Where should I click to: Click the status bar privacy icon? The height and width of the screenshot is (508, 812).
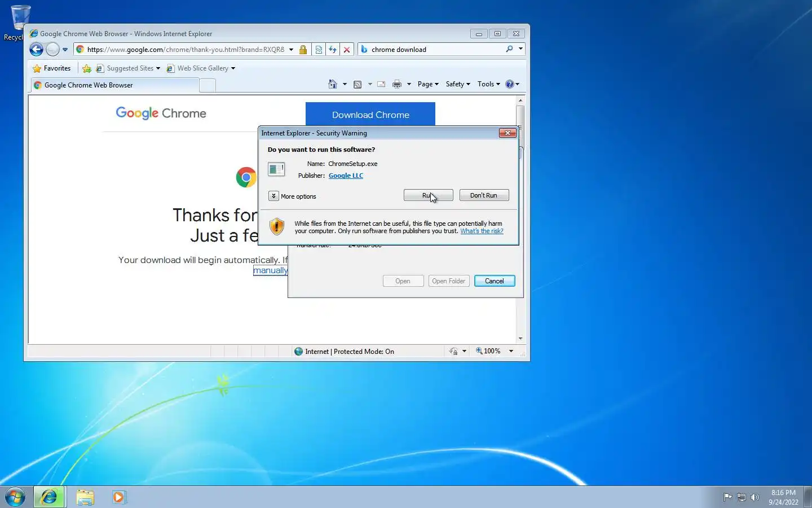453,351
